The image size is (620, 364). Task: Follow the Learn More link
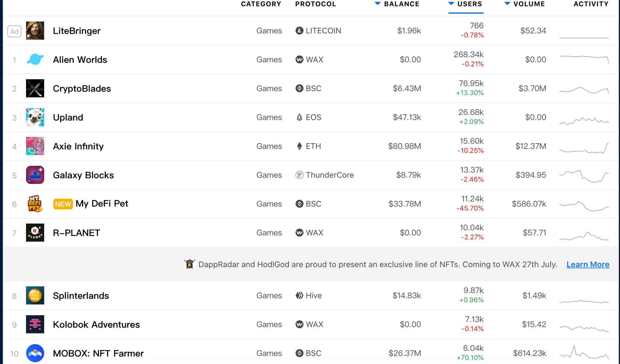pyautogui.click(x=588, y=264)
